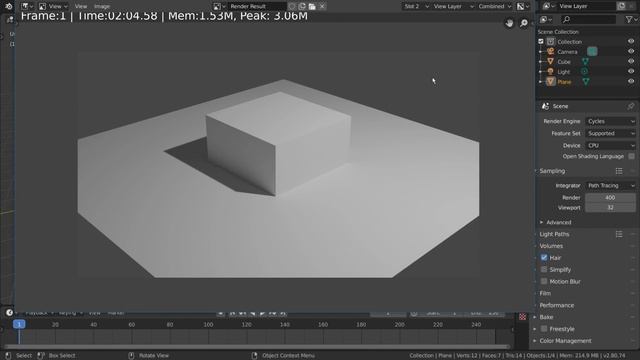This screenshot has height=360, width=640.
Task: Toggle the pin icon in Scene header
Action: (x=631, y=106)
